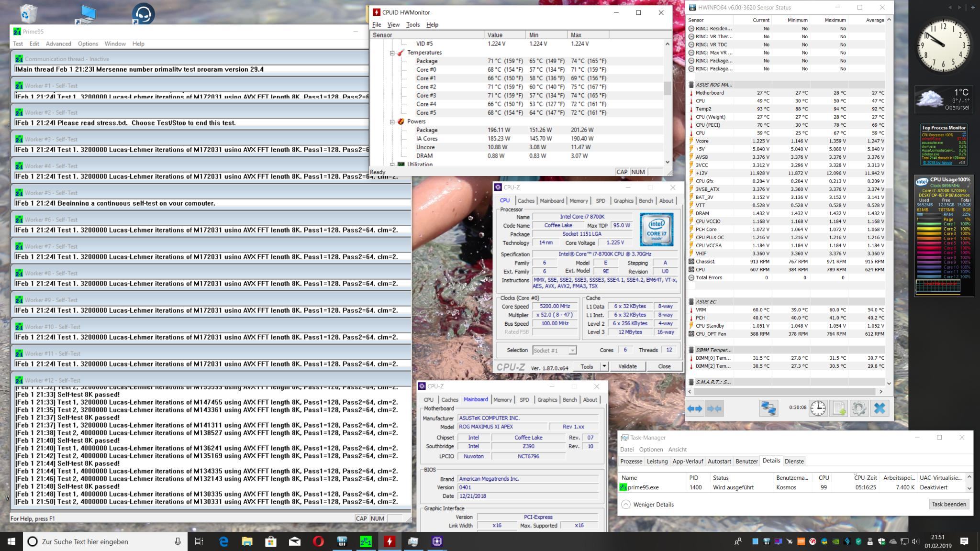Open HWiNFO remote network monitors icon
980x551 pixels.
(768, 408)
